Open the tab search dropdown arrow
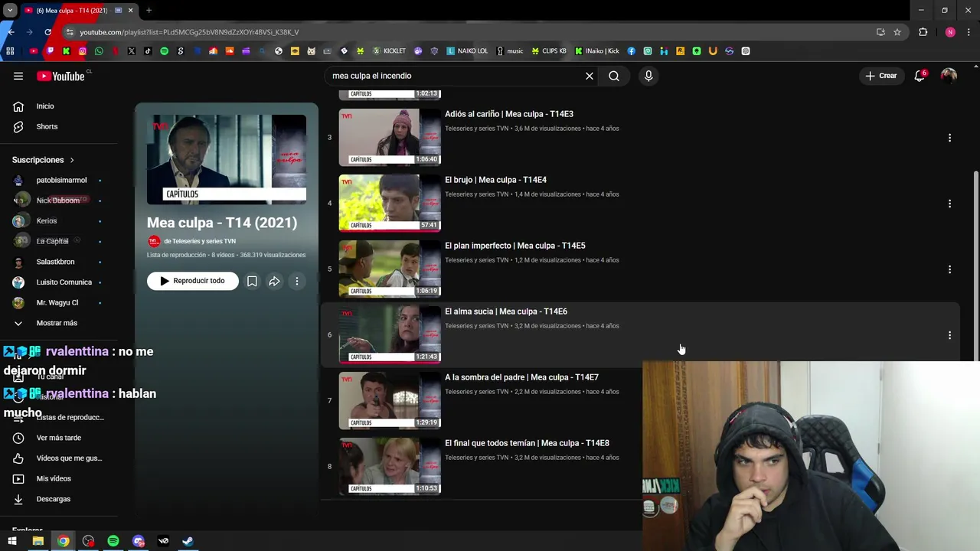This screenshot has width=980, height=551. (x=10, y=10)
